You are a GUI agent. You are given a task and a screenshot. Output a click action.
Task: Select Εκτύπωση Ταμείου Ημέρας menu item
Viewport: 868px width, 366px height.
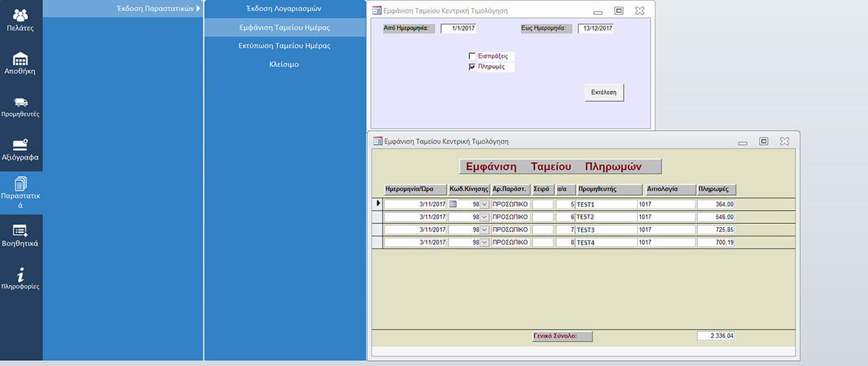click(x=284, y=46)
